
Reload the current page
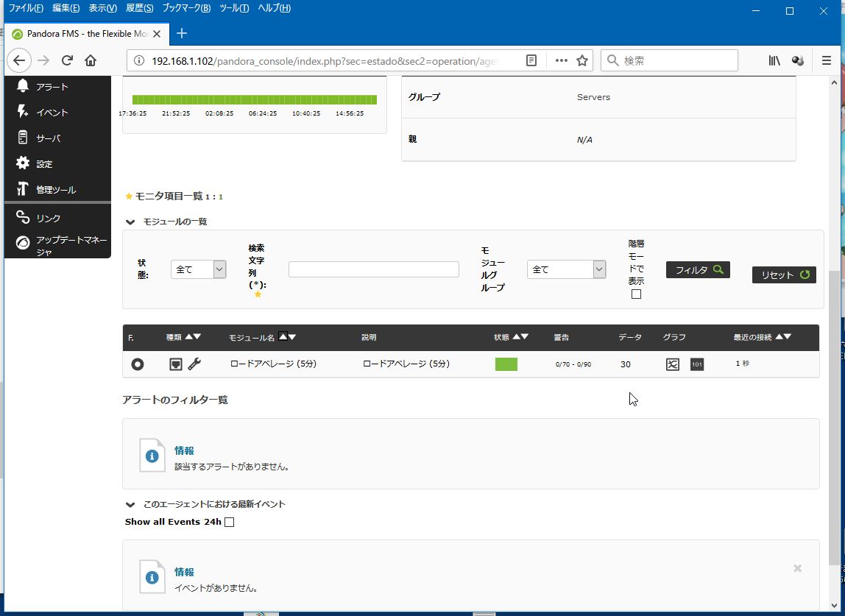(68, 60)
